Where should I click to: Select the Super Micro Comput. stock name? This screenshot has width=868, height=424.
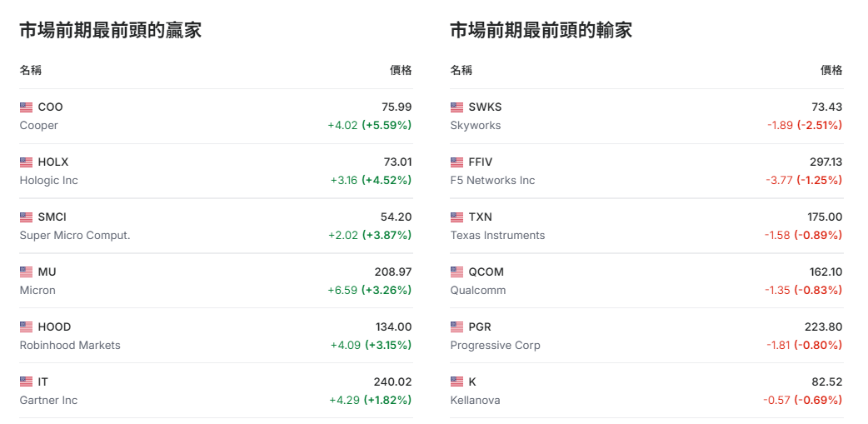[x=75, y=236]
